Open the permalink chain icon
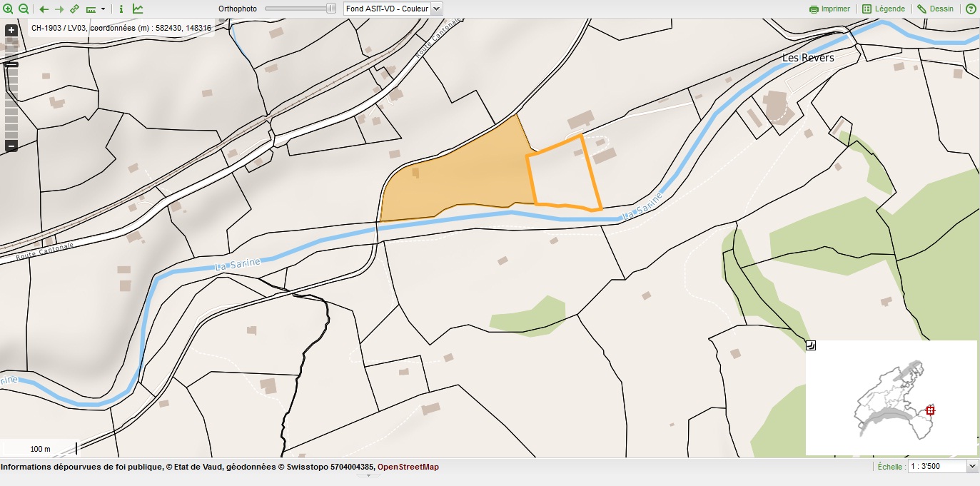The width and height of the screenshot is (980, 486). pos(74,9)
